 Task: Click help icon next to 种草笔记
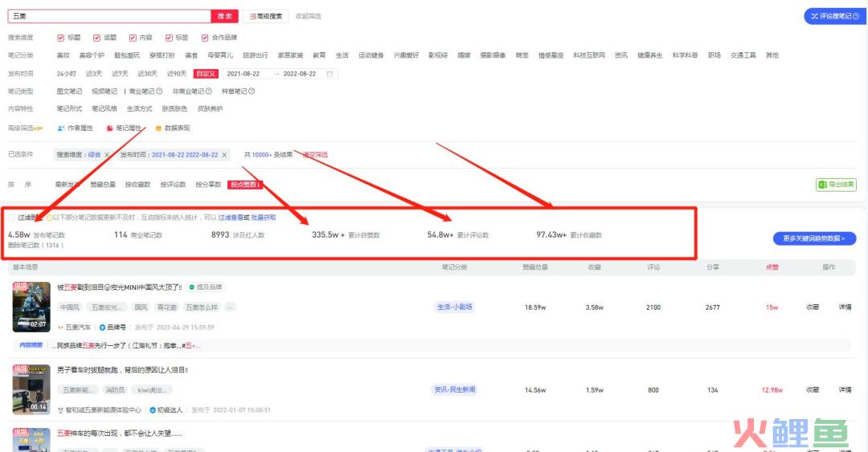pyautogui.click(x=252, y=92)
